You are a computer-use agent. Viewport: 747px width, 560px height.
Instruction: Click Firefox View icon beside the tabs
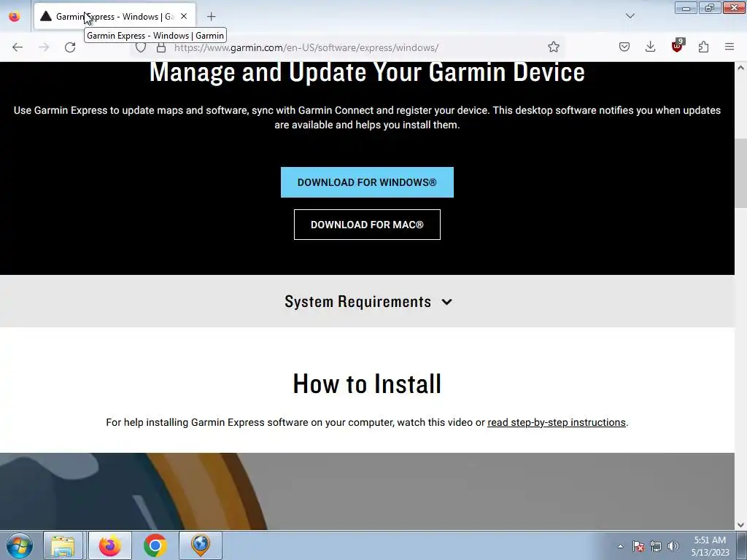click(15, 16)
